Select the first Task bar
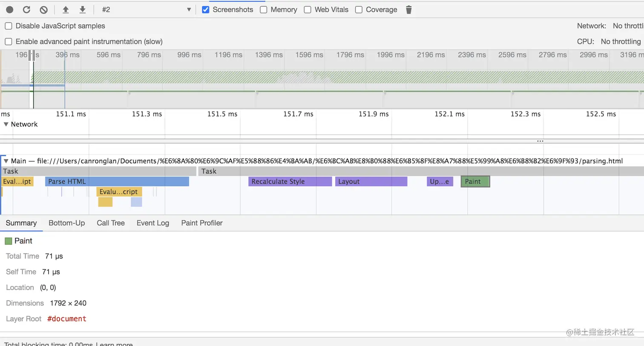The width and height of the screenshot is (644, 346). pyautogui.click(x=98, y=171)
